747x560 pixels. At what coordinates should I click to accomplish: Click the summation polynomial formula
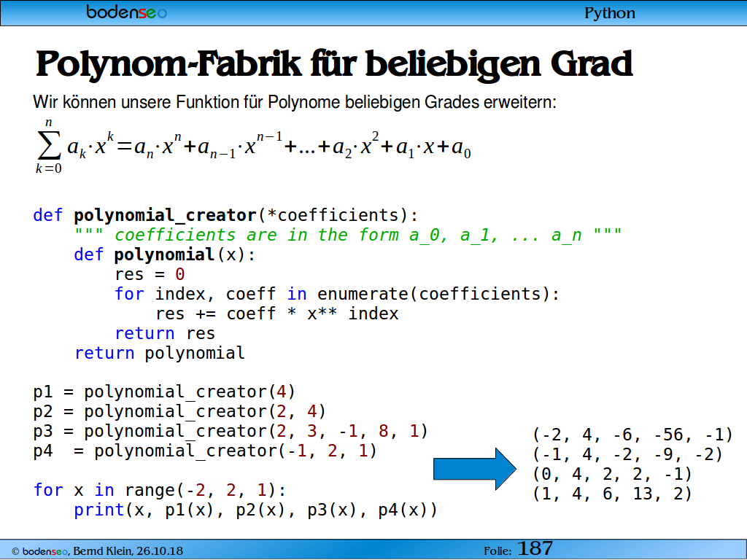pyautogui.click(x=253, y=146)
